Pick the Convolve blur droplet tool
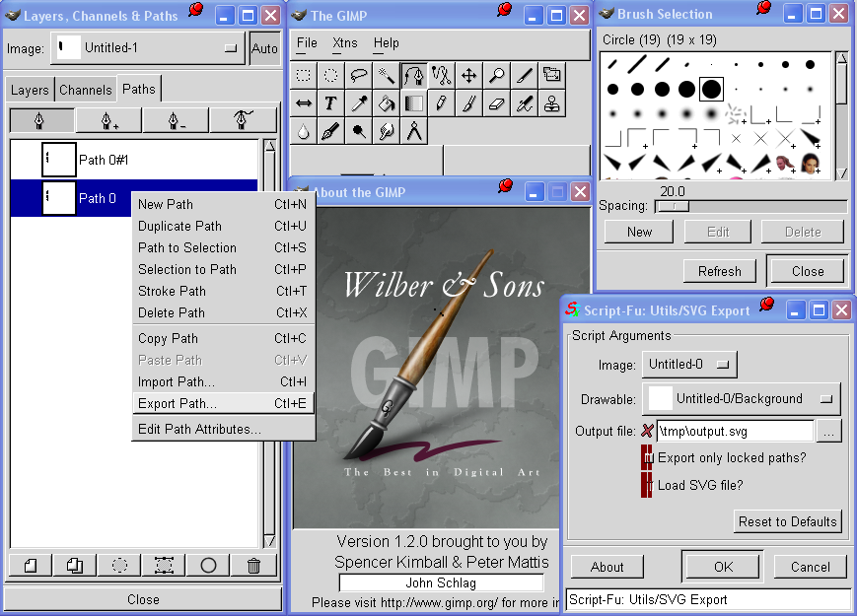 tap(304, 131)
